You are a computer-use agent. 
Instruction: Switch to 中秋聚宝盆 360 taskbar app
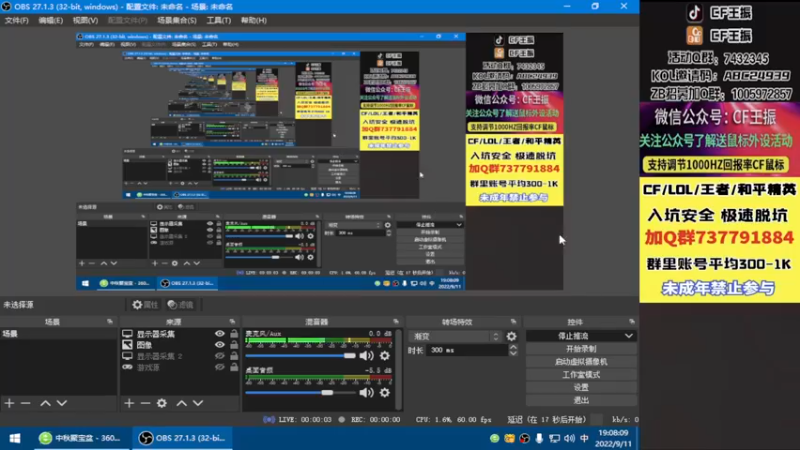coord(81,438)
